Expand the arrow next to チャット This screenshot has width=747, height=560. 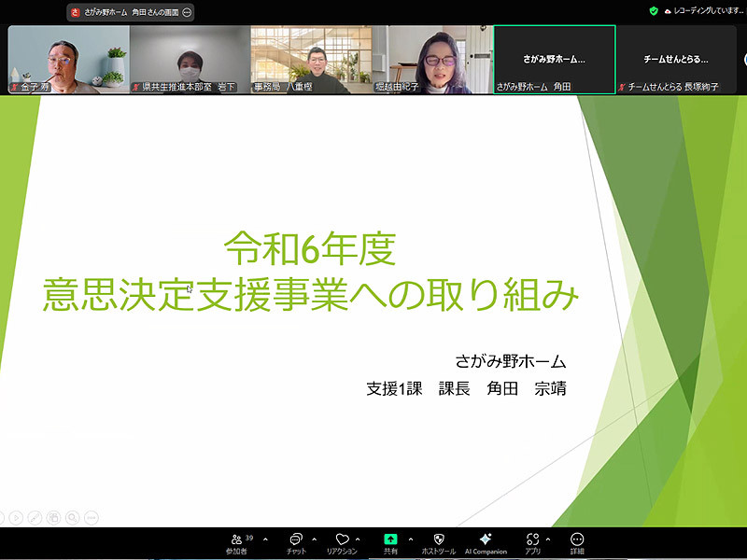pos(314,539)
